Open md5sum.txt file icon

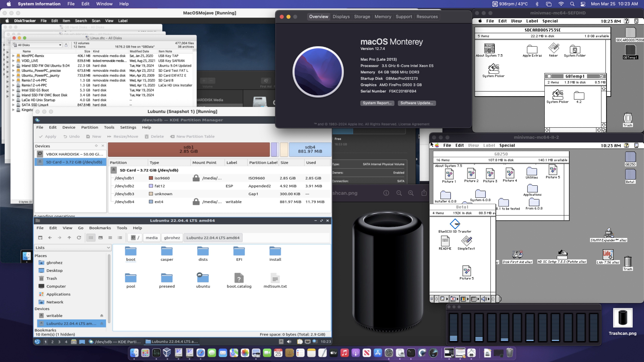coord(275,281)
